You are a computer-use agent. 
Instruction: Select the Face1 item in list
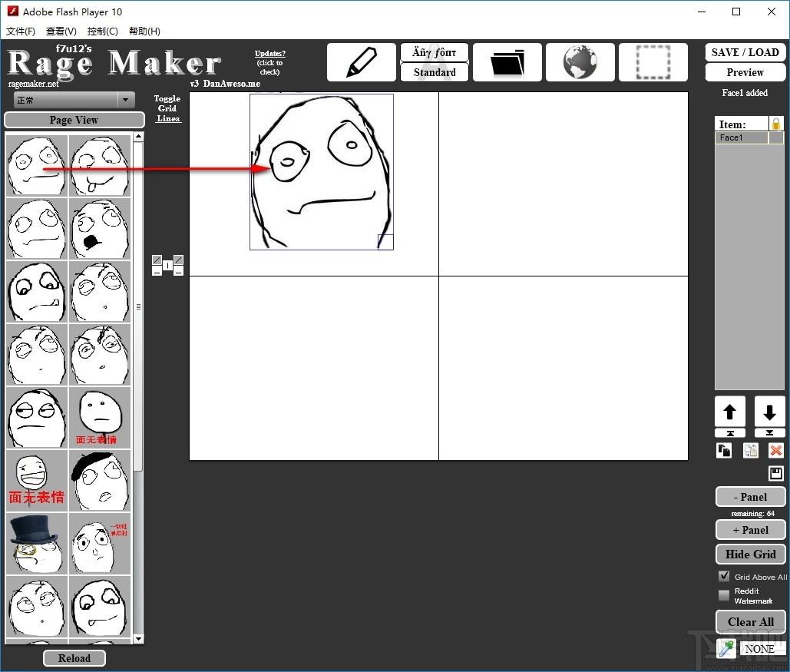pos(741,137)
